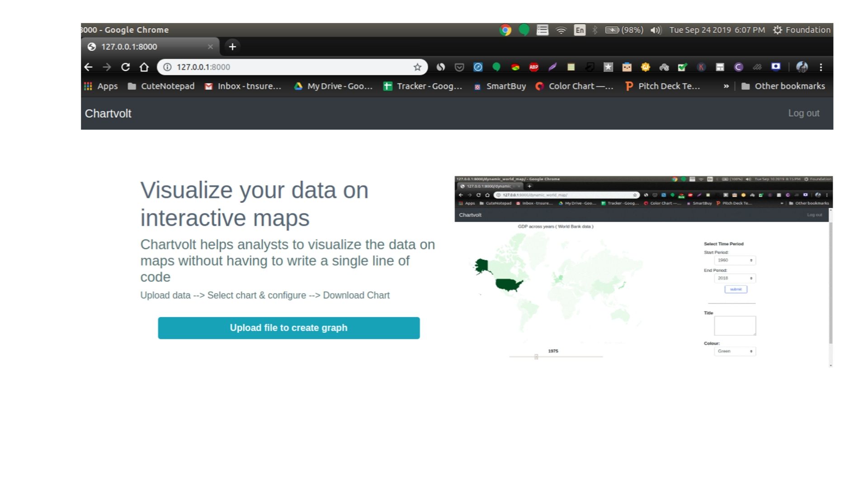Image resolution: width=868 pixels, height=488 pixels.
Task: Open the Chrome profile avatar
Action: point(802,67)
